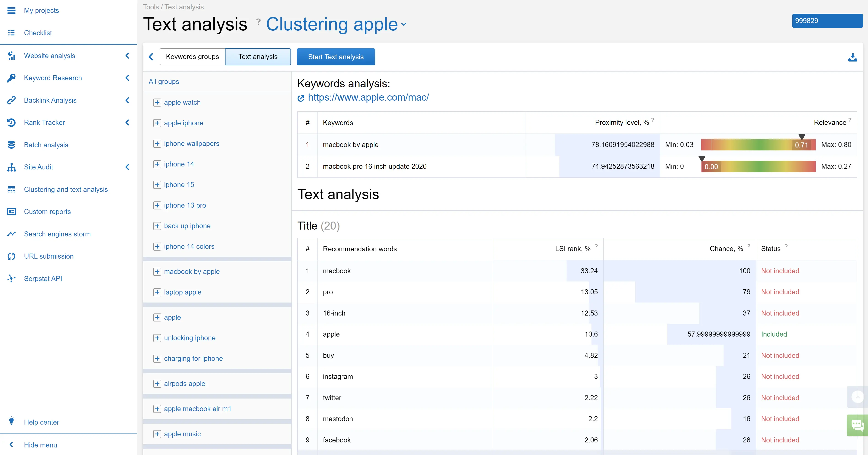Click the Site Audit sidebar icon
This screenshot has width=868, height=455.
coord(11,167)
